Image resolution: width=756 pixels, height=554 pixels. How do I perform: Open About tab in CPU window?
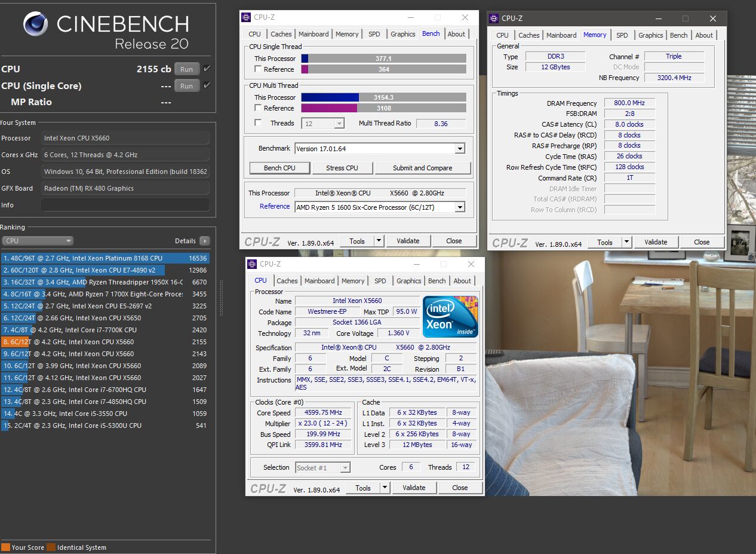coord(462,281)
